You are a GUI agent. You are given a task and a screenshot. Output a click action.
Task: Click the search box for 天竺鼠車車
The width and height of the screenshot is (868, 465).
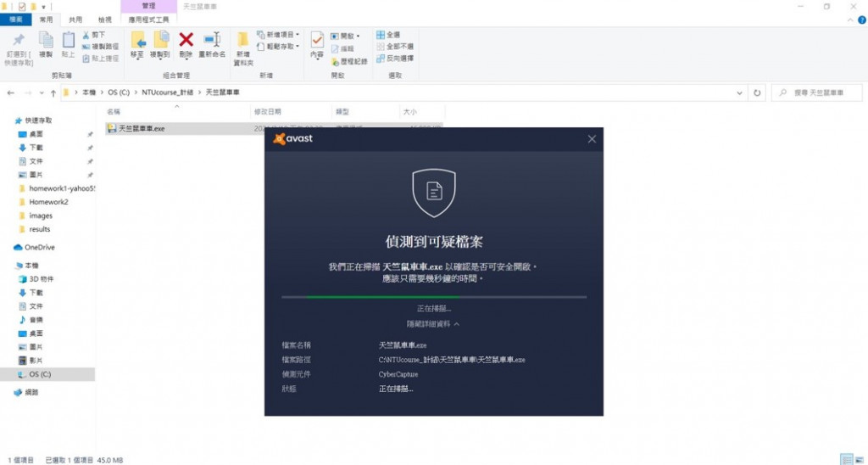coord(817,93)
